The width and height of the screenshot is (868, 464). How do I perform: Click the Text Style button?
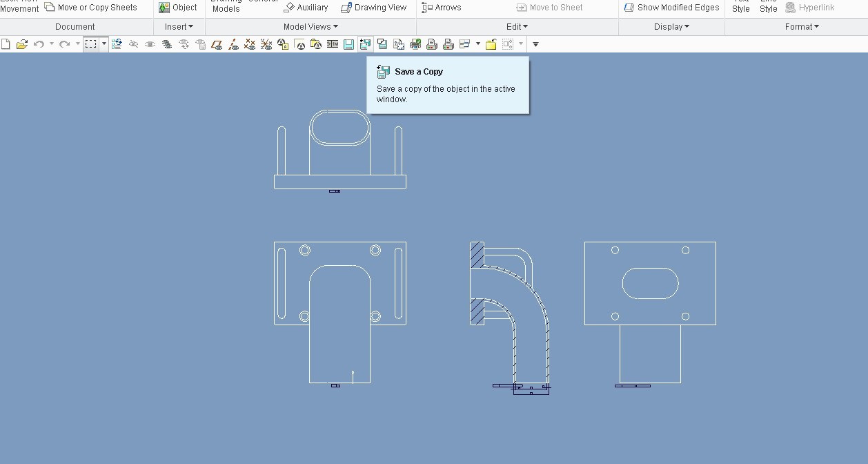[x=741, y=6]
